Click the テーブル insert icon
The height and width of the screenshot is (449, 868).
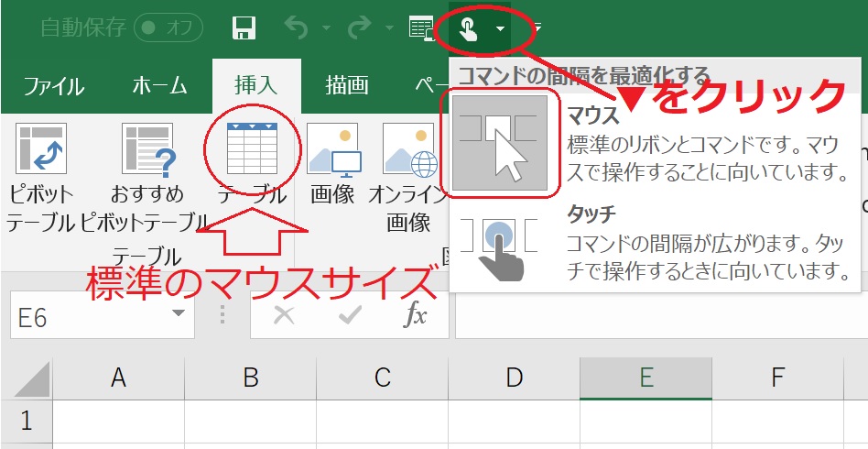point(252,148)
